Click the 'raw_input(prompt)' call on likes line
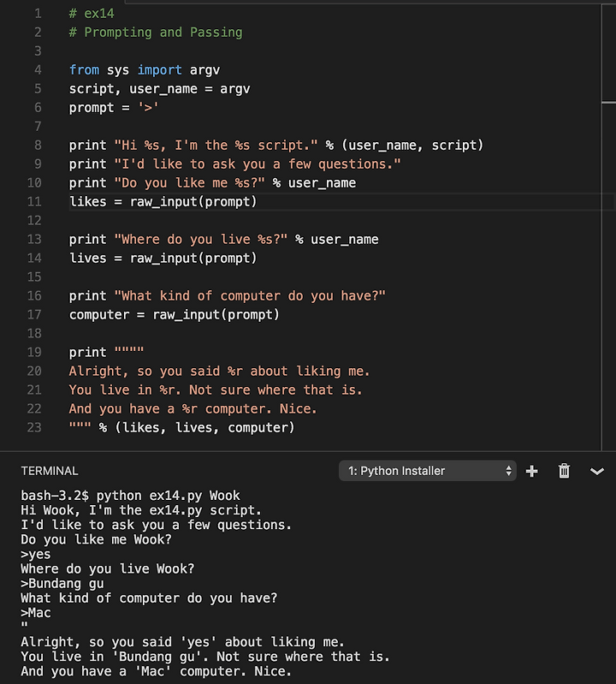 click(x=193, y=201)
